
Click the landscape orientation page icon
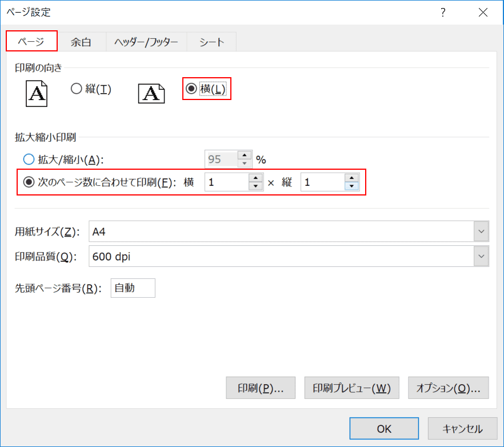[x=151, y=94]
